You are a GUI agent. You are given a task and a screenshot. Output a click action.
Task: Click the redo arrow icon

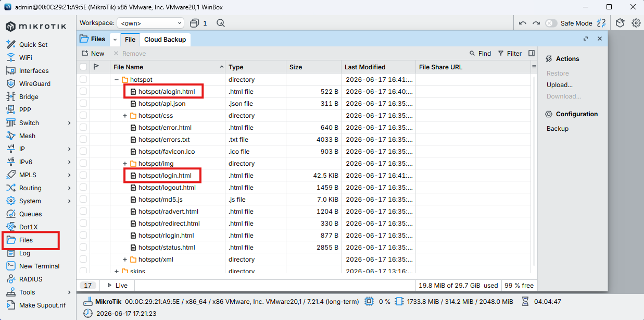(x=536, y=23)
